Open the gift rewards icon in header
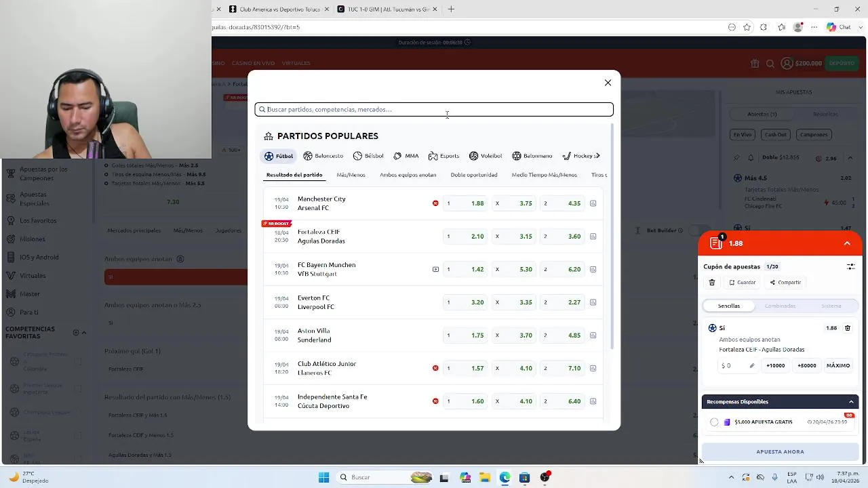 point(755,64)
